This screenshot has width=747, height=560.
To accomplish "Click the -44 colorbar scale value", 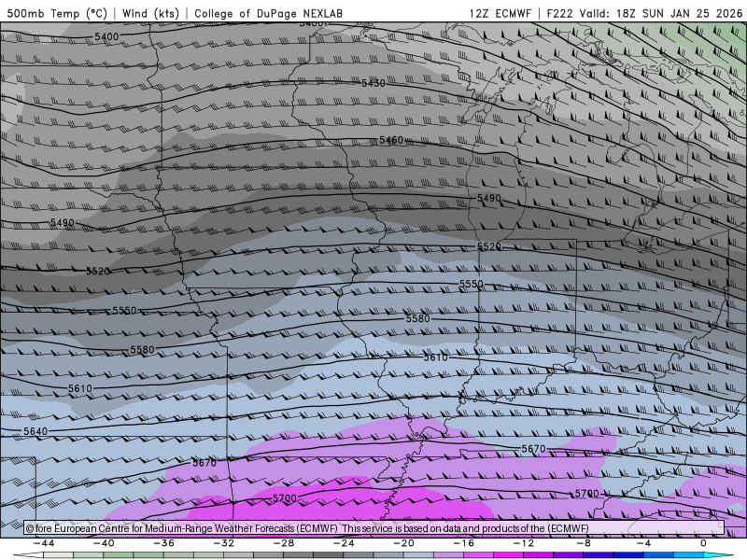I will 44,543.
